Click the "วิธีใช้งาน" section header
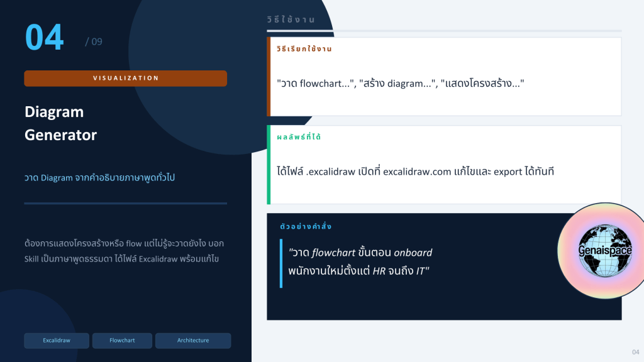Screen dimensions: 644x362 tap(299, 20)
